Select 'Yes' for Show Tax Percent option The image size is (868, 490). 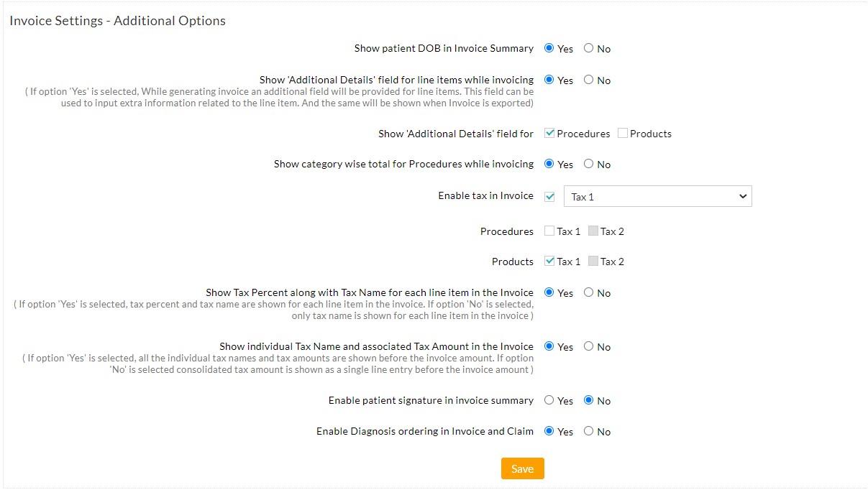(549, 292)
